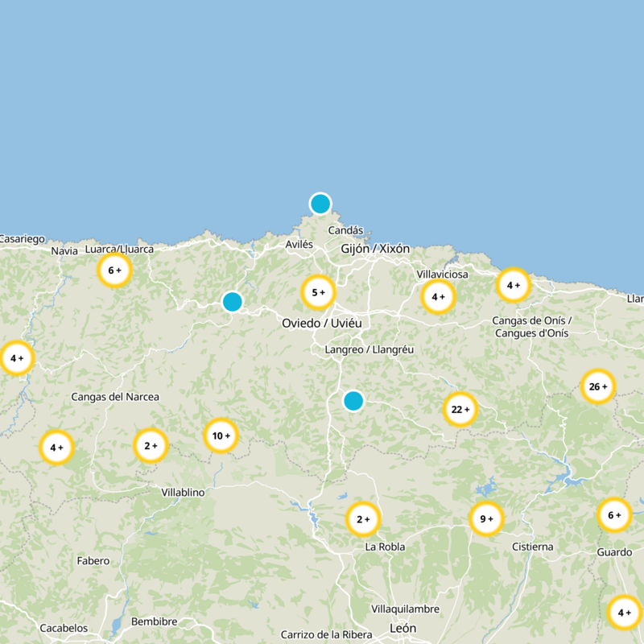Open the 10+ cluster north of Villablino

[220, 436]
